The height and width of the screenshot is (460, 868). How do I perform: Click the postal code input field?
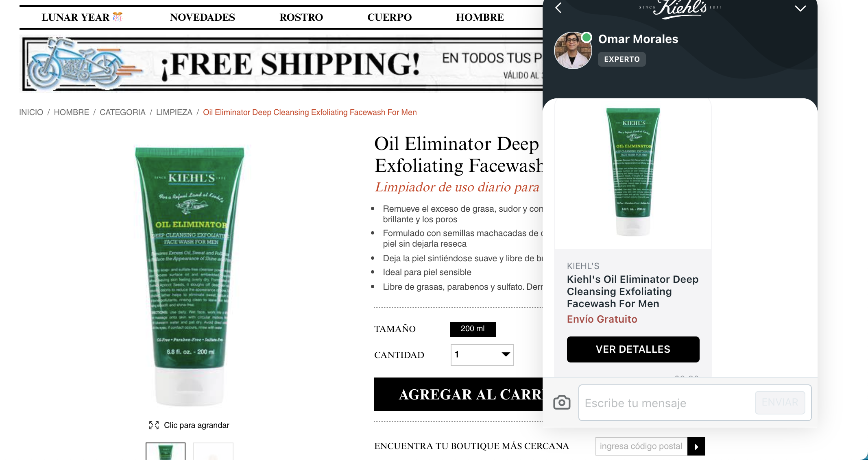pyautogui.click(x=641, y=446)
